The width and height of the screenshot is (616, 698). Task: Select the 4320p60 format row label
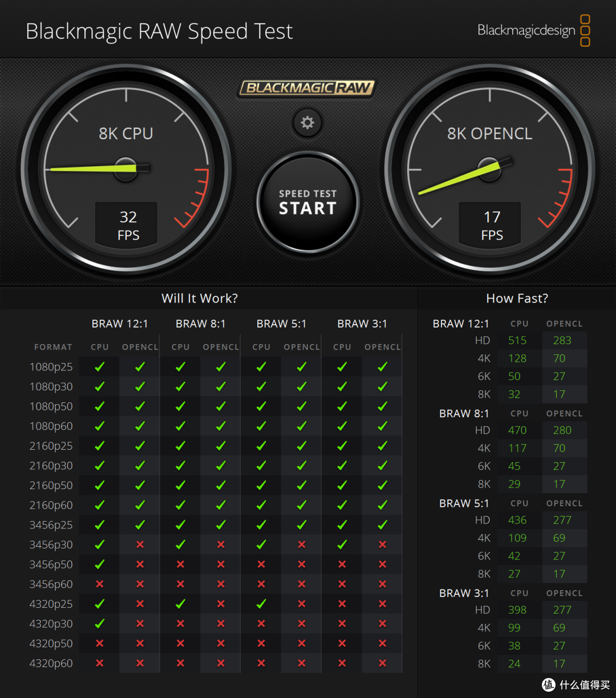(x=51, y=663)
